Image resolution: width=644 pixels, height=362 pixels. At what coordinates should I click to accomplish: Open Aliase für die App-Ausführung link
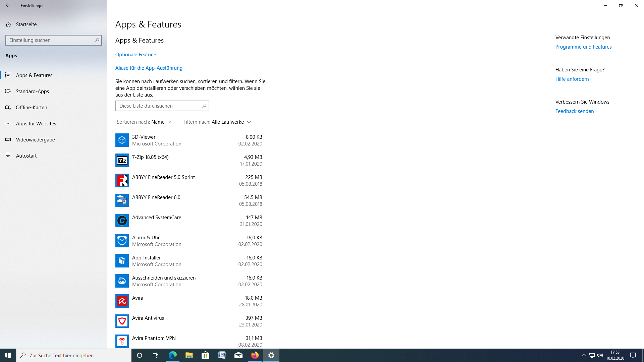[149, 68]
